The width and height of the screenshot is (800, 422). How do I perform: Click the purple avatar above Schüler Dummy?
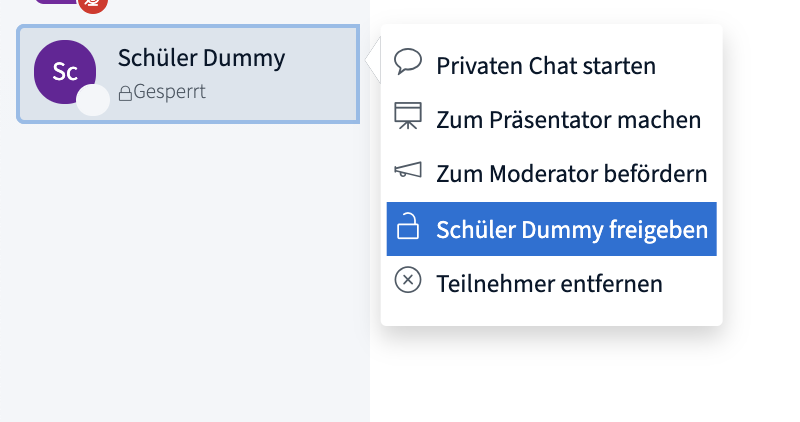(56, 2)
